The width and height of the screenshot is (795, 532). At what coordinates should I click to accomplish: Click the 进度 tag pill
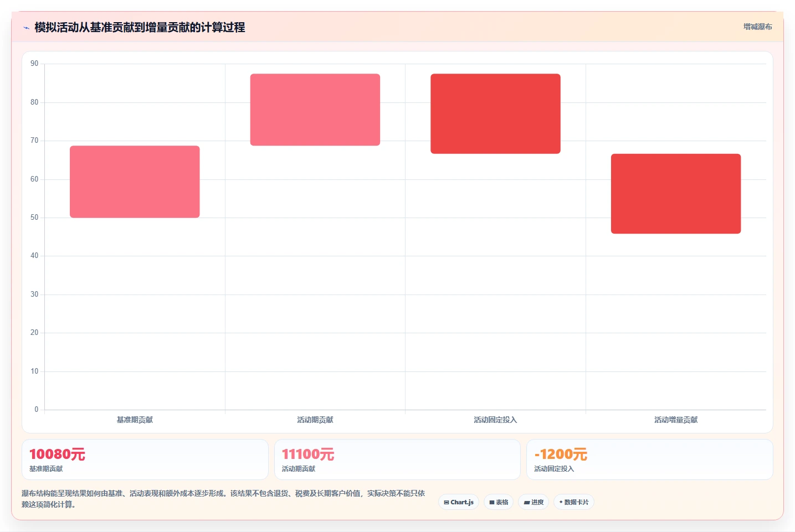click(534, 502)
